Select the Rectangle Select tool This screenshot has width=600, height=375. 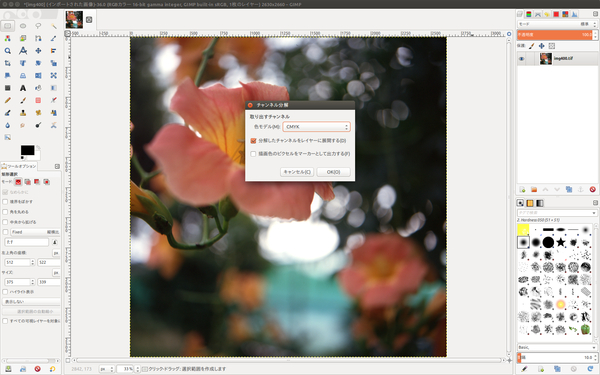coord(8,26)
